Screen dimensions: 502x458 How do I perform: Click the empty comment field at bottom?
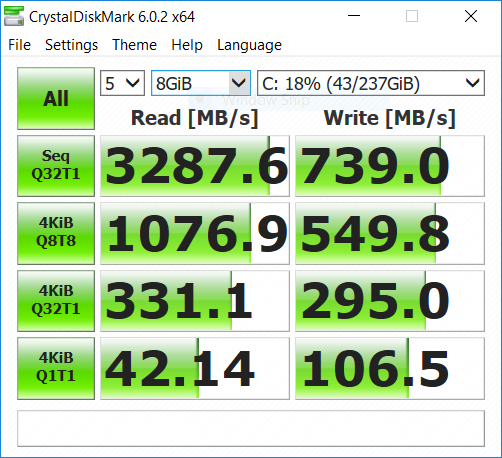click(x=251, y=428)
